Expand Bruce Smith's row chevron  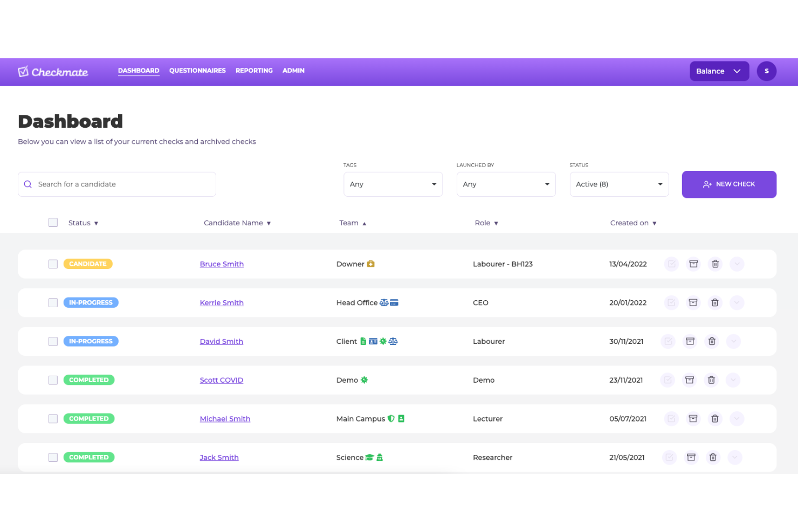(x=737, y=264)
